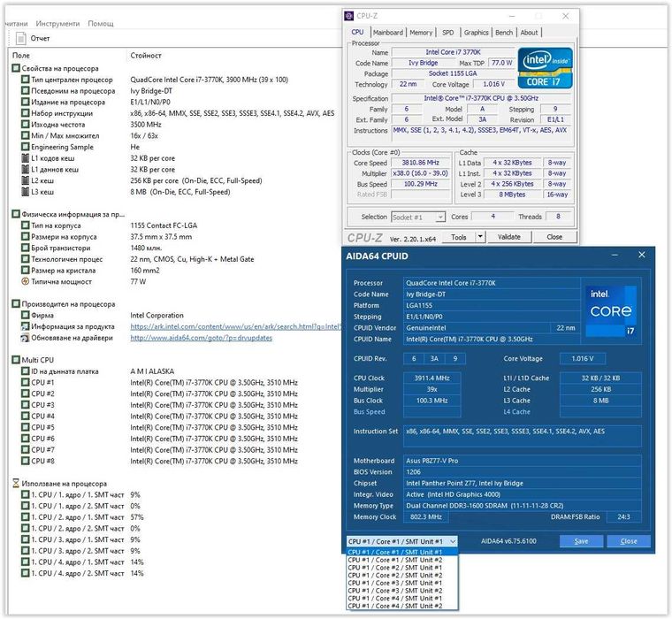Screen dimensions: 672x619
Task: Click the Брой транзистори row icon
Action: point(26,248)
